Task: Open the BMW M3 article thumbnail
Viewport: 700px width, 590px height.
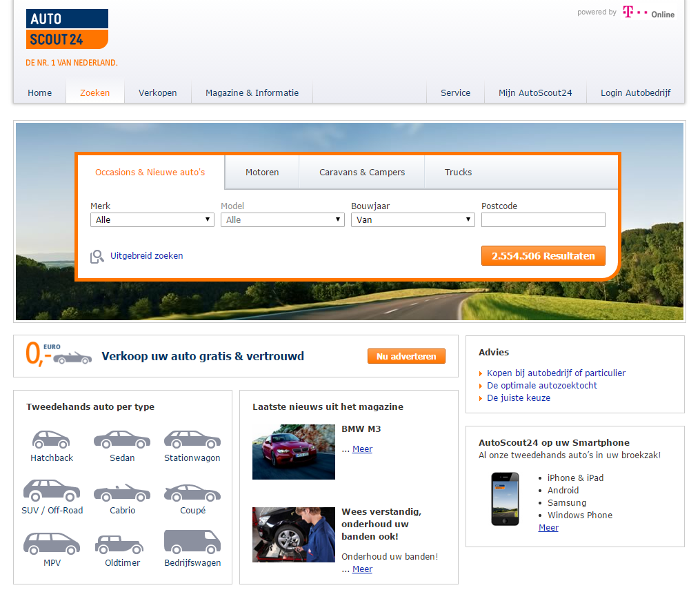Action: 293,452
